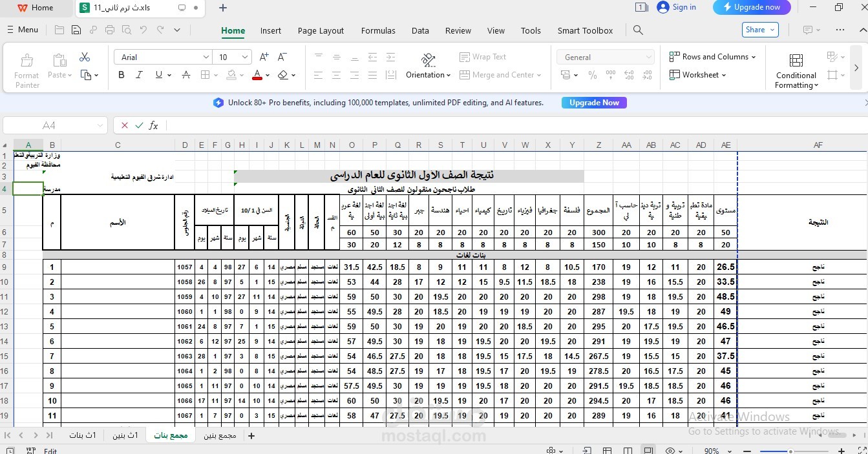The height and width of the screenshot is (454, 868).
Task: Expand the Name Box A4 dropdown arrow
Action: [x=100, y=125]
